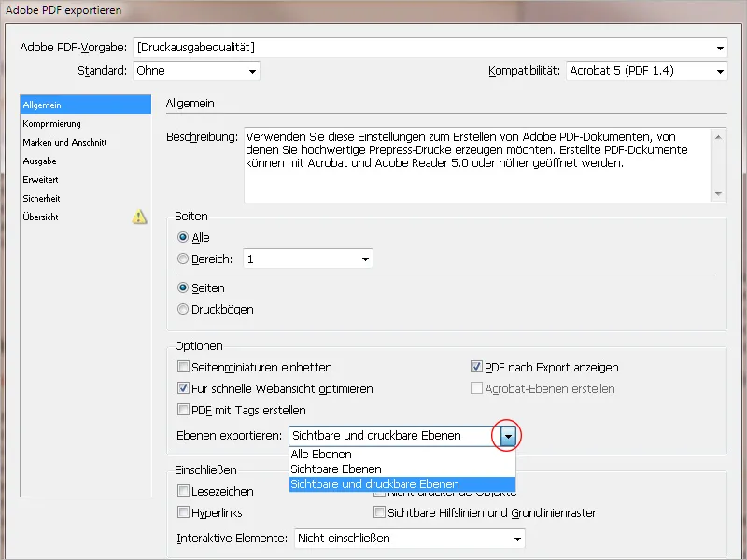Open the Bereich page range dropdown
The height and width of the screenshot is (560, 747).
[x=308, y=259]
